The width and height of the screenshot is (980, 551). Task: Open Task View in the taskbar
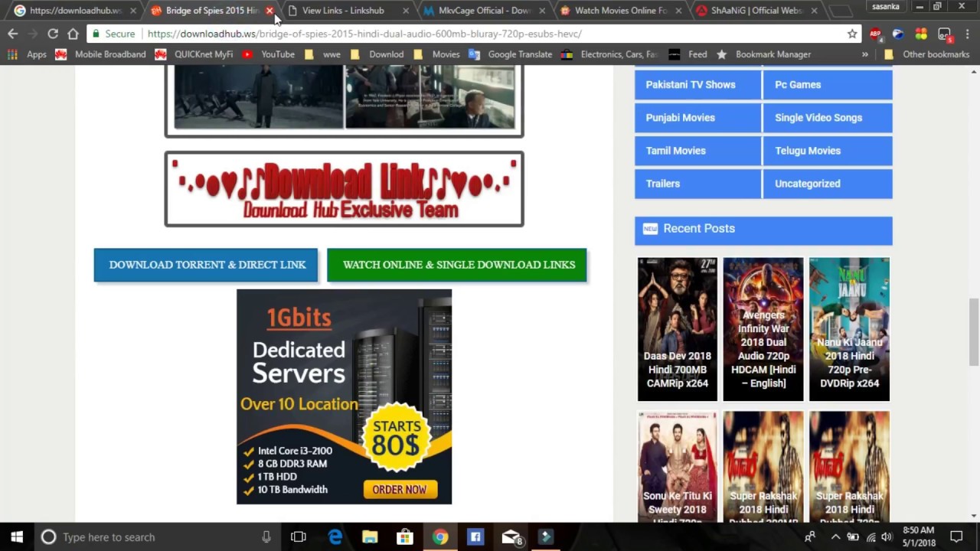tap(299, 537)
